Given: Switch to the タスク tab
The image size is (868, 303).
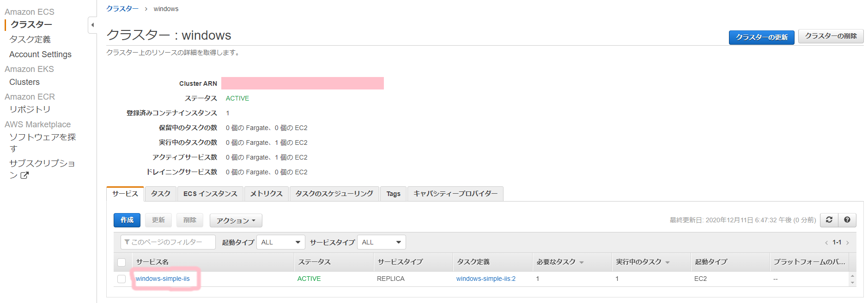Looking at the screenshot, I should point(161,194).
